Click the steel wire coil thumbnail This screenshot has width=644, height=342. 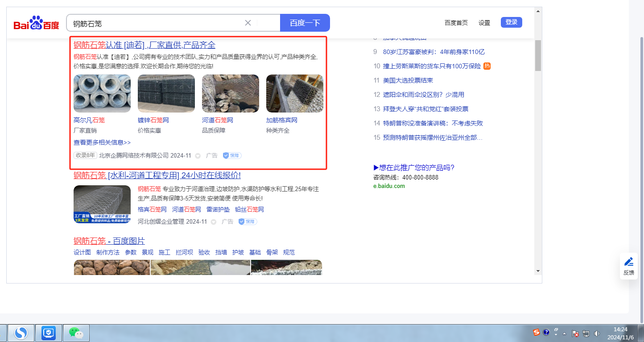(x=102, y=93)
